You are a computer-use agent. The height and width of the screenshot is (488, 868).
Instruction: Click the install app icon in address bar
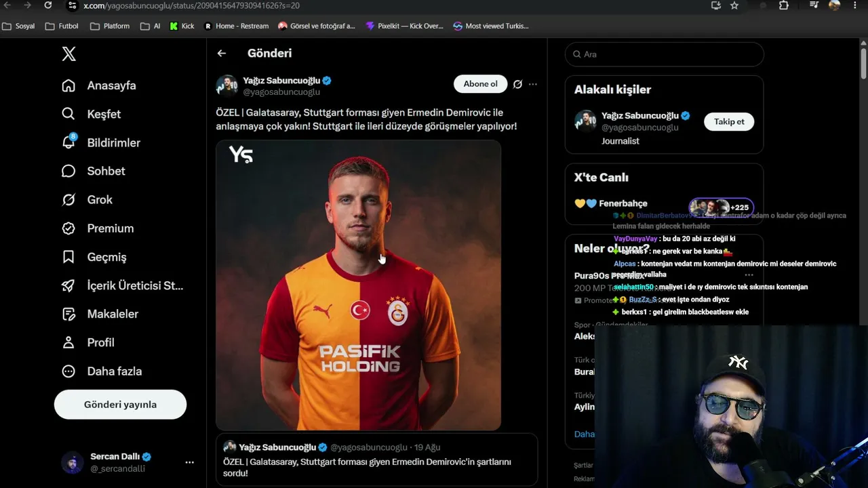[716, 5]
